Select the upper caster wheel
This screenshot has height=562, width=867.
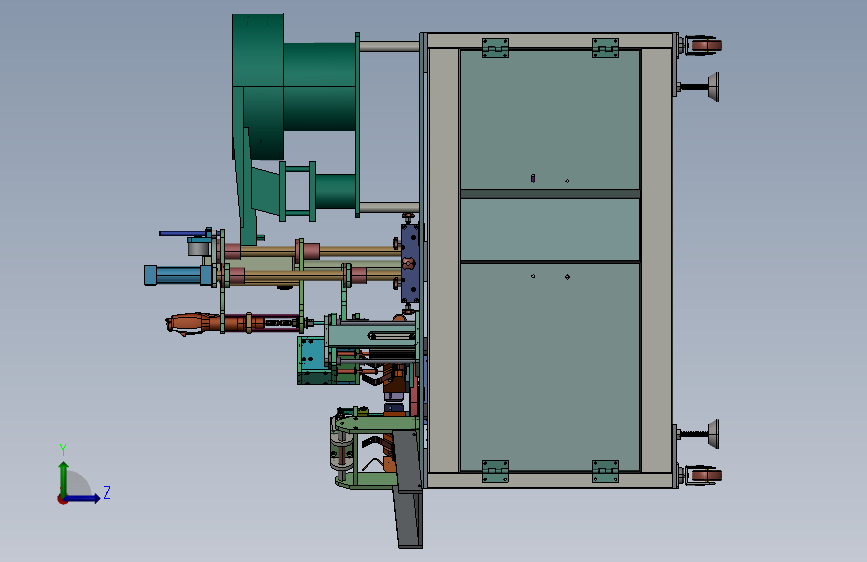click(703, 45)
